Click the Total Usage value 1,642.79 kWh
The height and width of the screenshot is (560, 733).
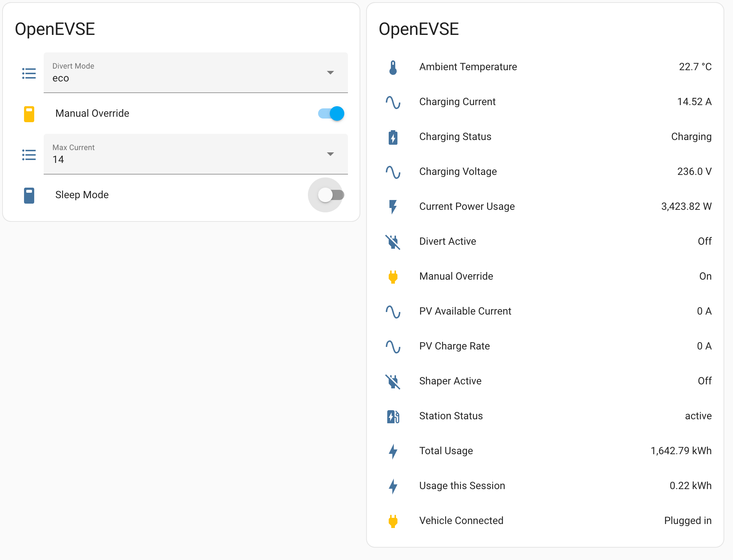click(681, 451)
